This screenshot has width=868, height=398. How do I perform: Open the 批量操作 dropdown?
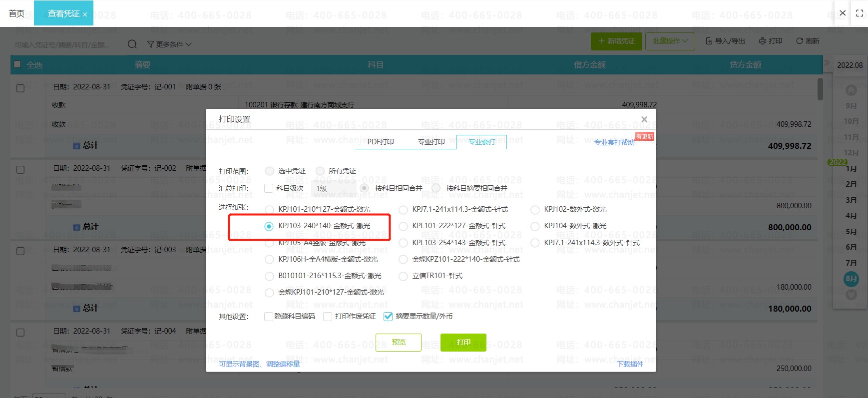tap(670, 41)
